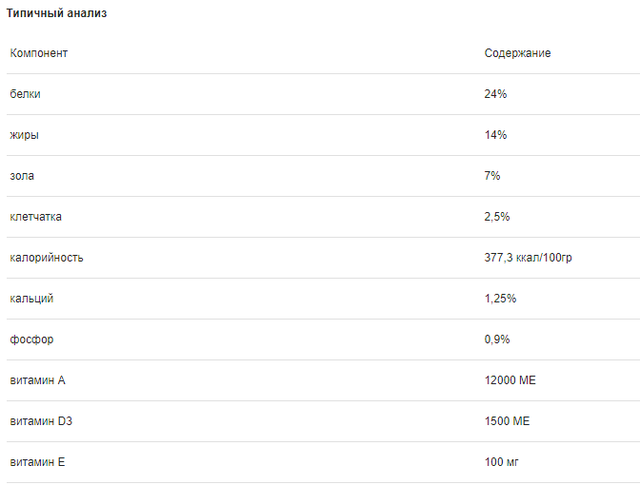The width and height of the screenshot is (640, 485).
Task: Select the витамин Е row label
Action: pyautogui.click(x=37, y=462)
